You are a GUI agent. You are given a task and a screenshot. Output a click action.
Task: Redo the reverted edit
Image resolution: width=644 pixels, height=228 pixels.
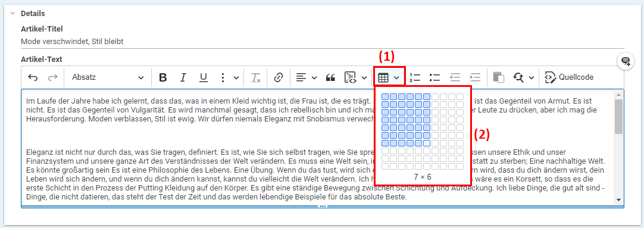[x=53, y=77]
